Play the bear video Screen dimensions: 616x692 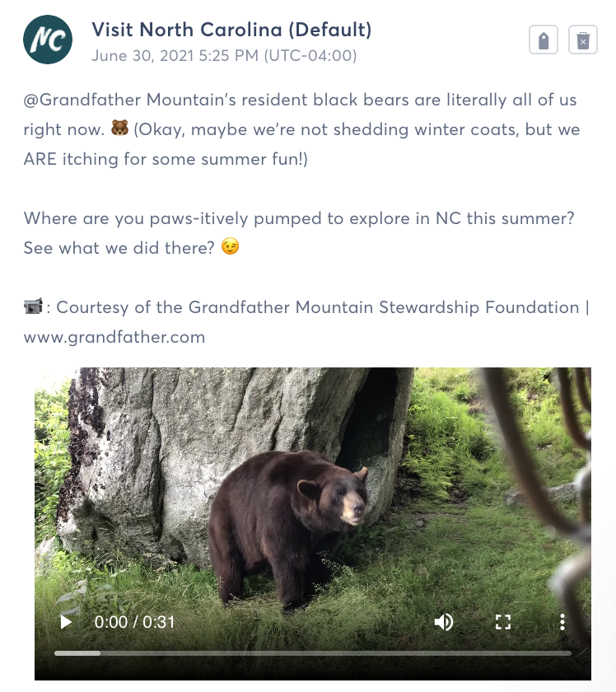point(66,622)
